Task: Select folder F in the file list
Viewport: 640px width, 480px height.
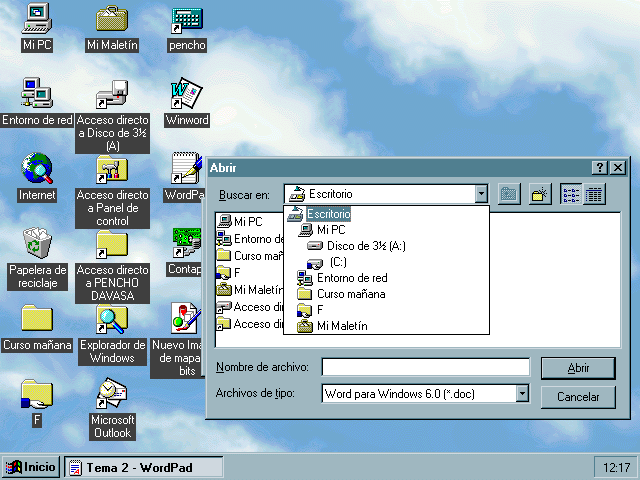Action: coord(229,273)
